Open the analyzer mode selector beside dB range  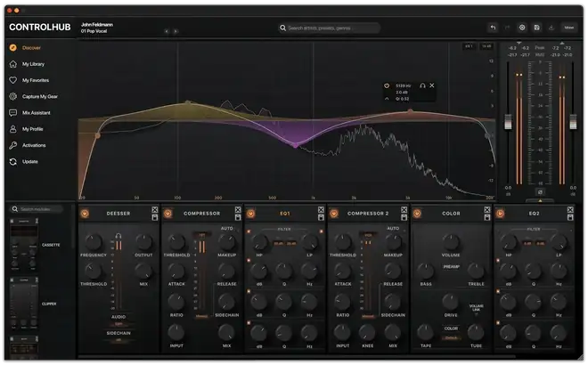(470, 46)
